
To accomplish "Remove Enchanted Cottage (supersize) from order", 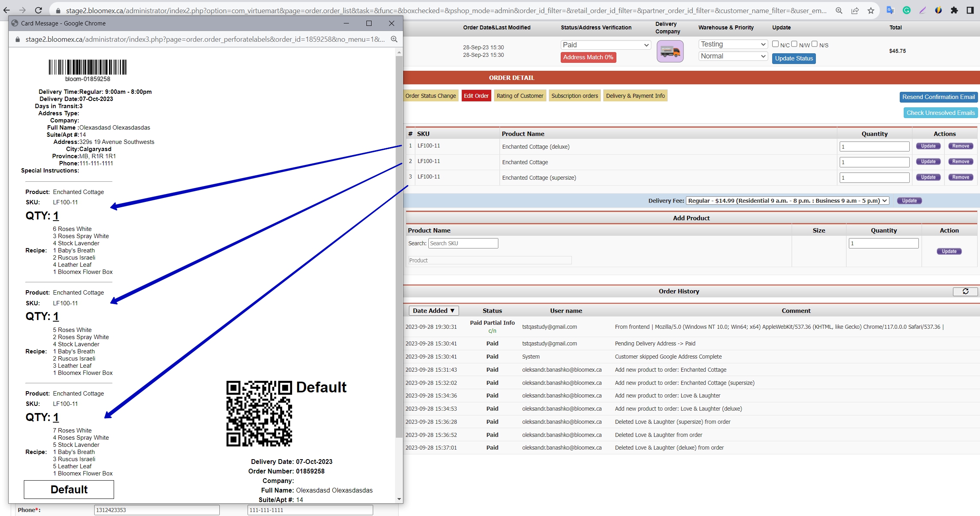I will [961, 177].
